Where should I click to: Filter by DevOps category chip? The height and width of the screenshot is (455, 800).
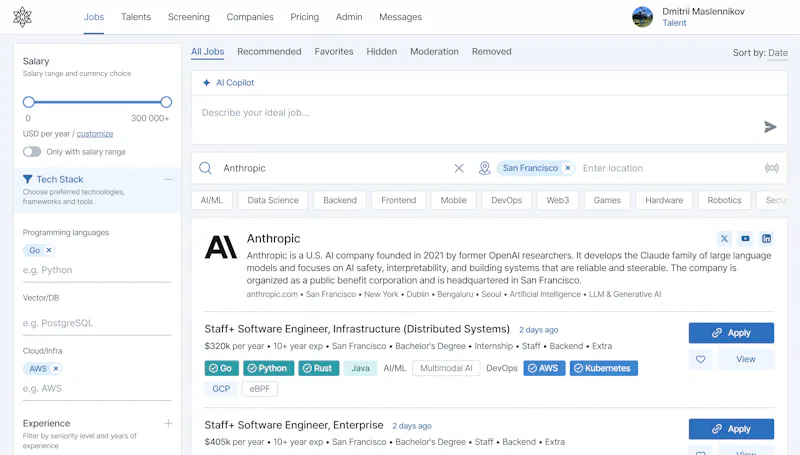(506, 200)
